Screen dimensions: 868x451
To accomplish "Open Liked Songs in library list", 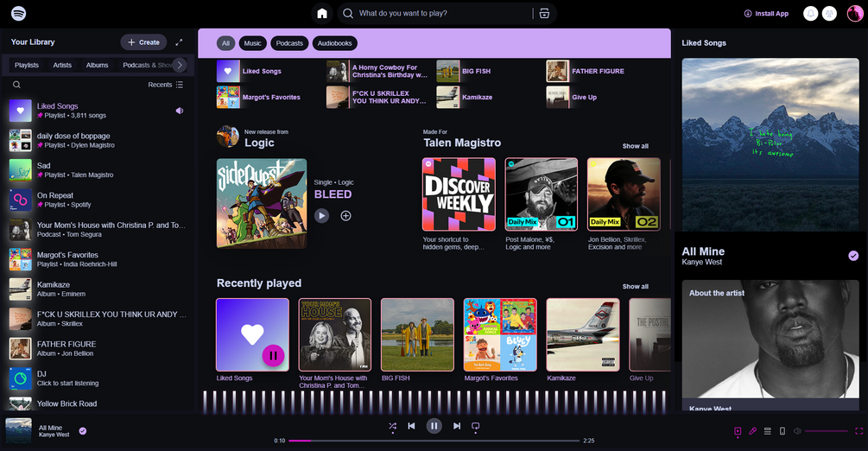I will click(98, 111).
